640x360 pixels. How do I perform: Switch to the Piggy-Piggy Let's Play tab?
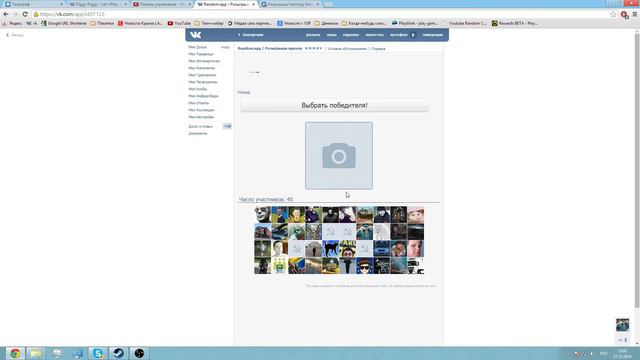(x=98, y=4)
